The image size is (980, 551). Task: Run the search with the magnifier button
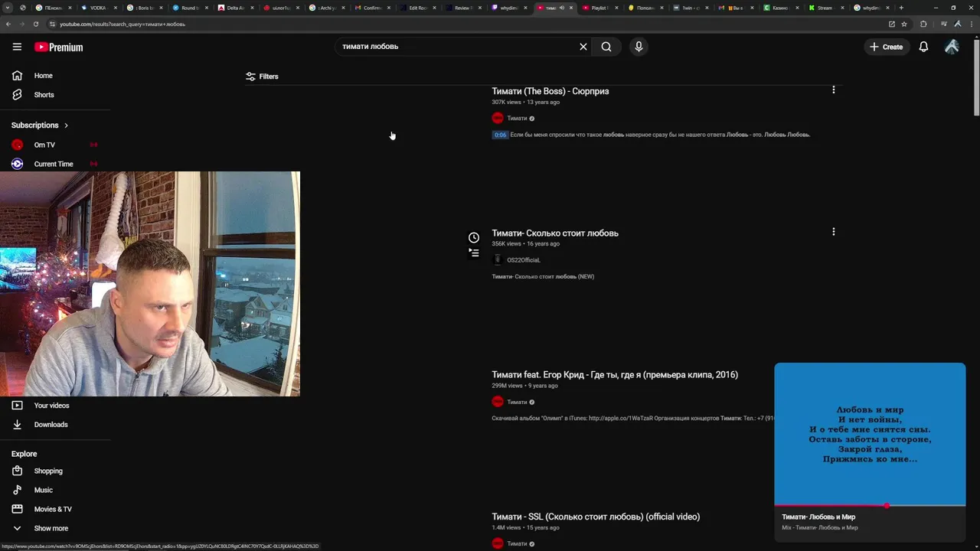click(x=606, y=47)
